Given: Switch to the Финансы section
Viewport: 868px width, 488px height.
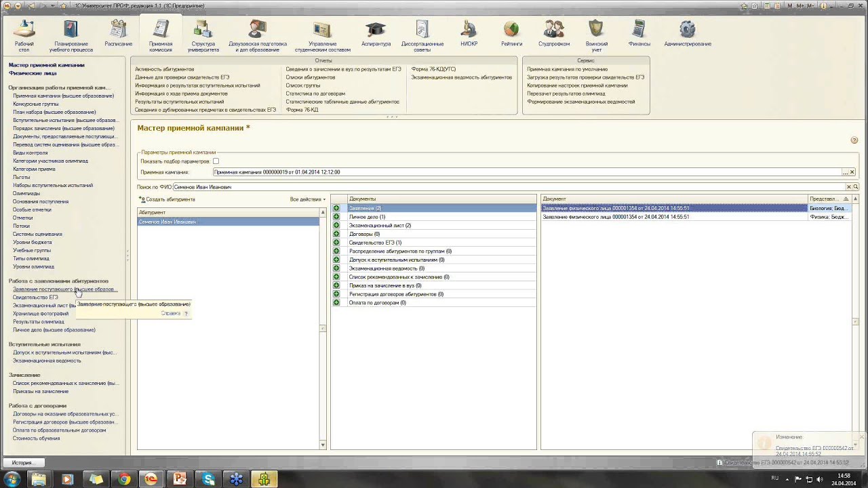Looking at the screenshot, I should (639, 34).
